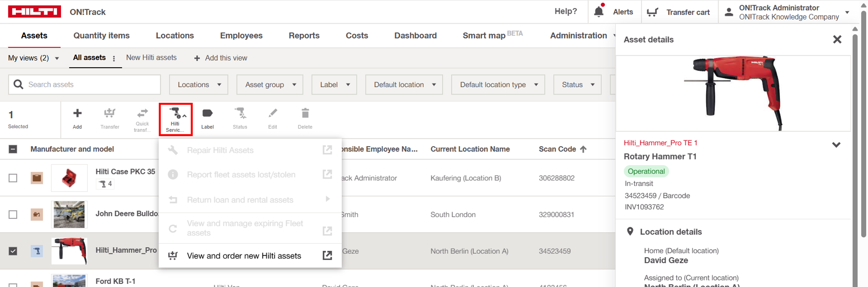Image resolution: width=868 pixels, height=287 pixels.
Task: Click the rotary hammer image in Asset details
Action: pos(733,93)
